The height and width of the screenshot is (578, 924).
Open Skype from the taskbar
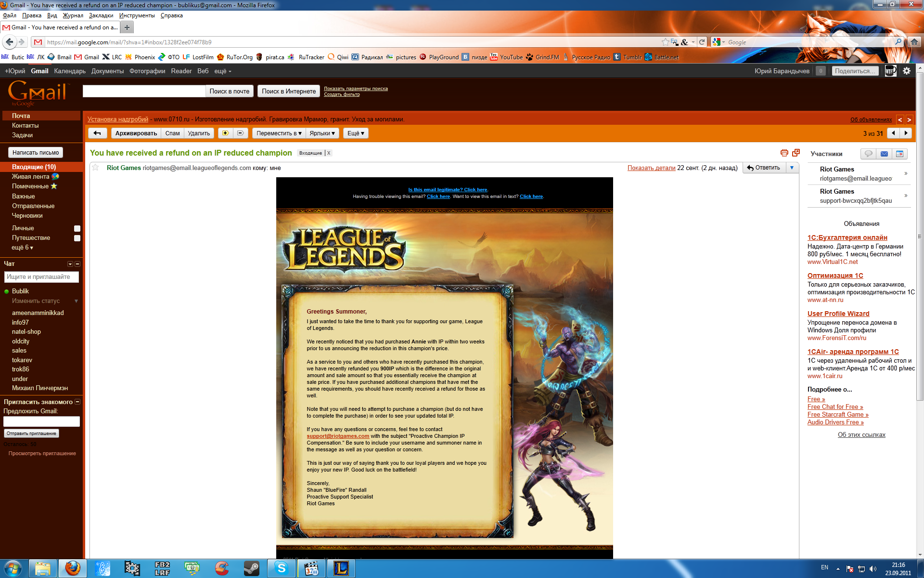pyautogui.click(x=282, y=568)
